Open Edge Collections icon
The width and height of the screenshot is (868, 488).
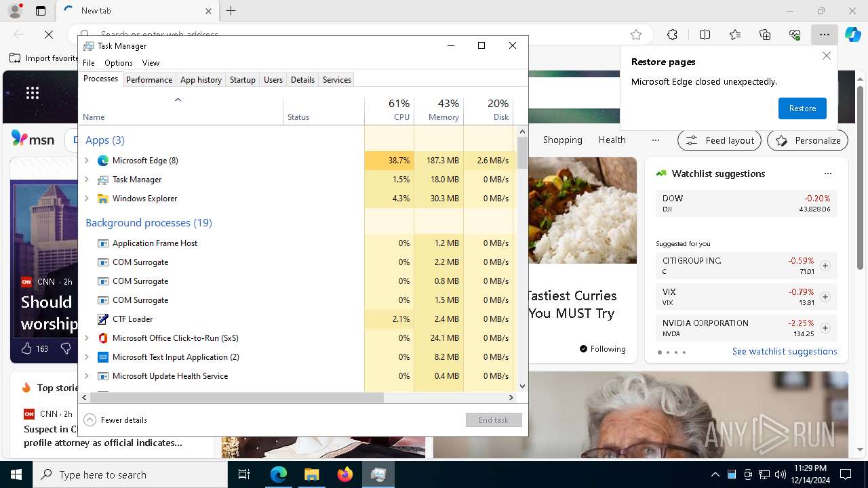click(765, 35)
